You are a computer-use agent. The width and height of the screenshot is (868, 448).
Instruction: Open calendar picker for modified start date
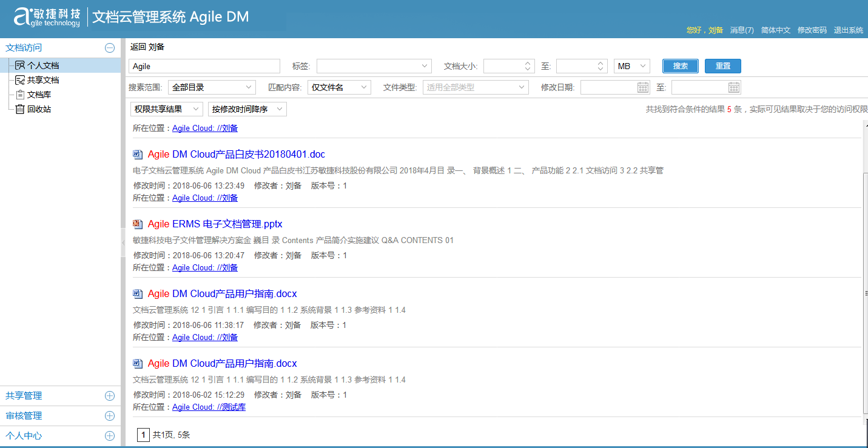(643, 87)
